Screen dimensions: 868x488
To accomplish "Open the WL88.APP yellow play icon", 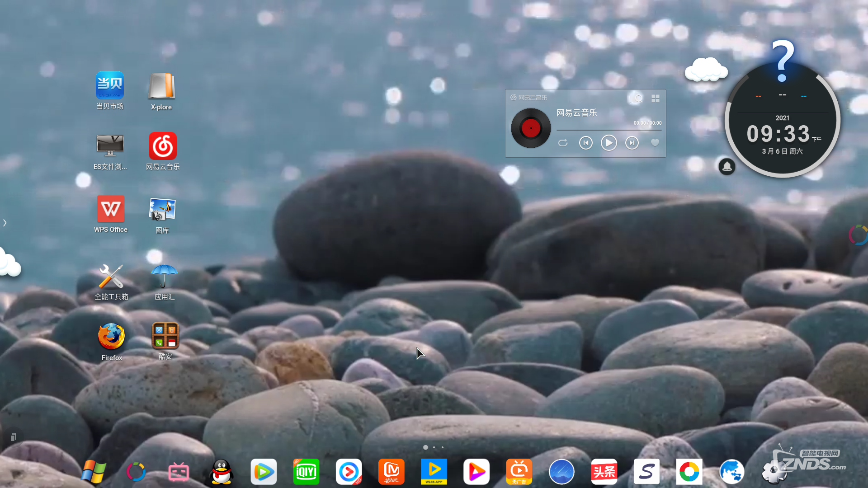I will (434, 472).
